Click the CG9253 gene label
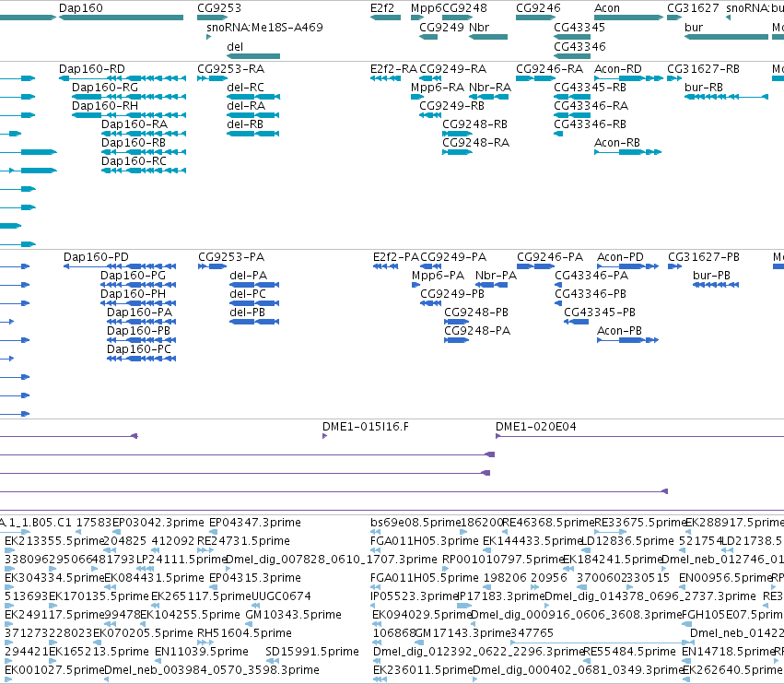The image size is (784, 684). pyautogui.click(x=219, y=8)
